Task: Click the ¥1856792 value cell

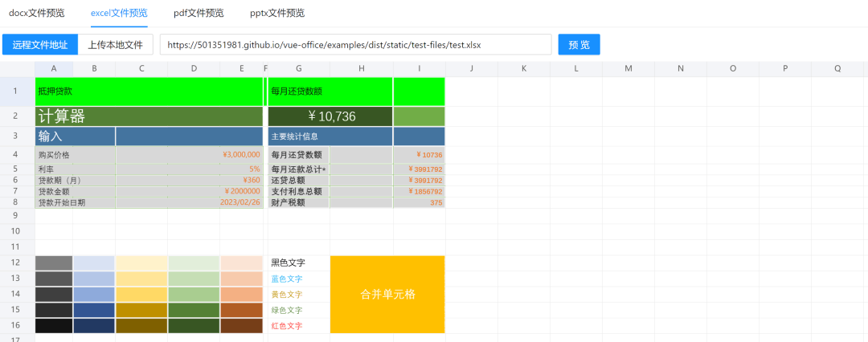Action: click(x=419, y=192)
